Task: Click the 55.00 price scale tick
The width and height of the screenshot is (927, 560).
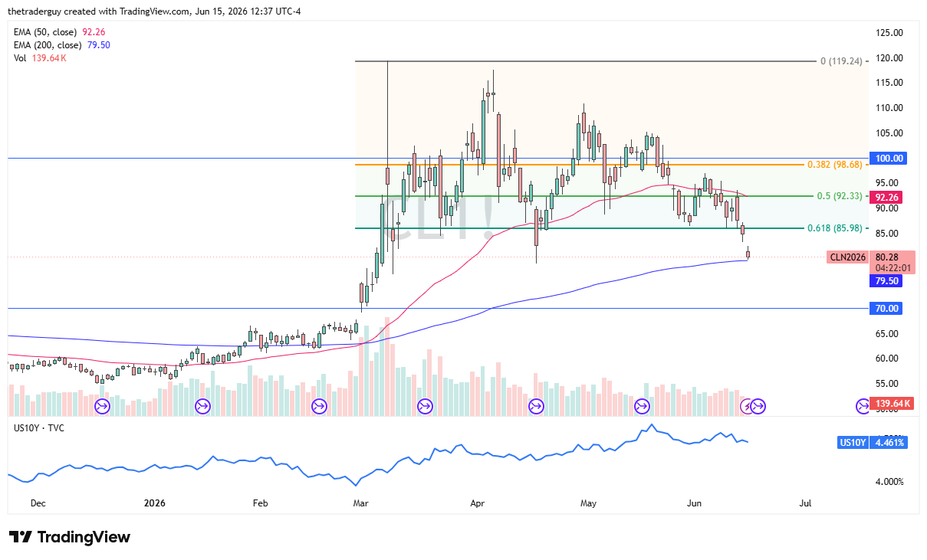Action: coord(886,384)
